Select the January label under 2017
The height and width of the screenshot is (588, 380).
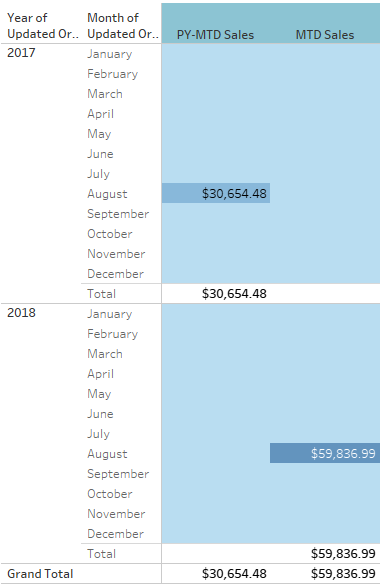point(110,54)
